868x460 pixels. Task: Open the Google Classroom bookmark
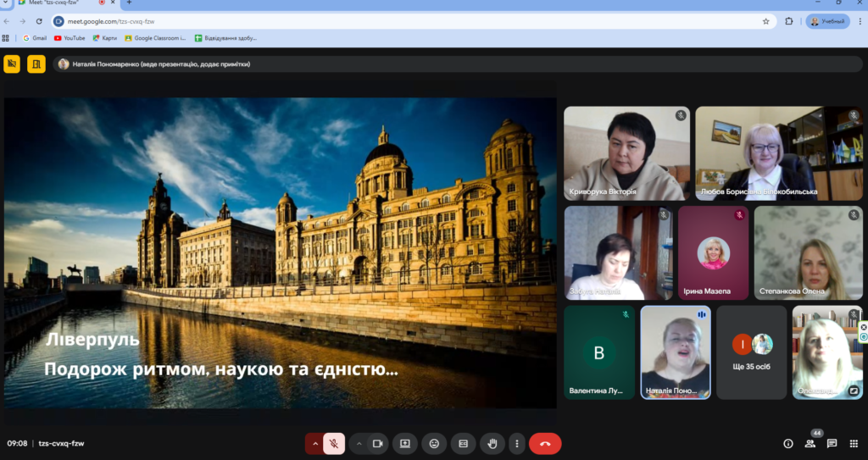155,38
